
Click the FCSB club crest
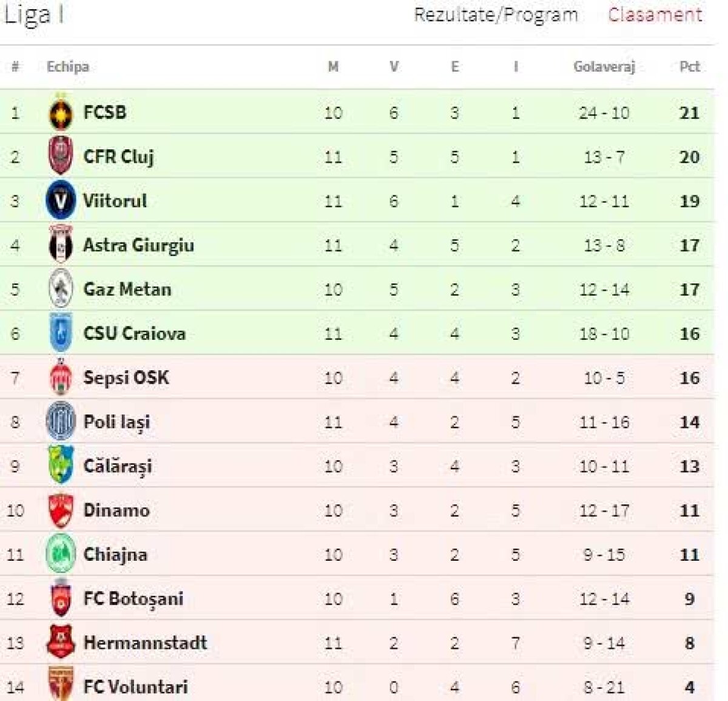pos(61,112)
